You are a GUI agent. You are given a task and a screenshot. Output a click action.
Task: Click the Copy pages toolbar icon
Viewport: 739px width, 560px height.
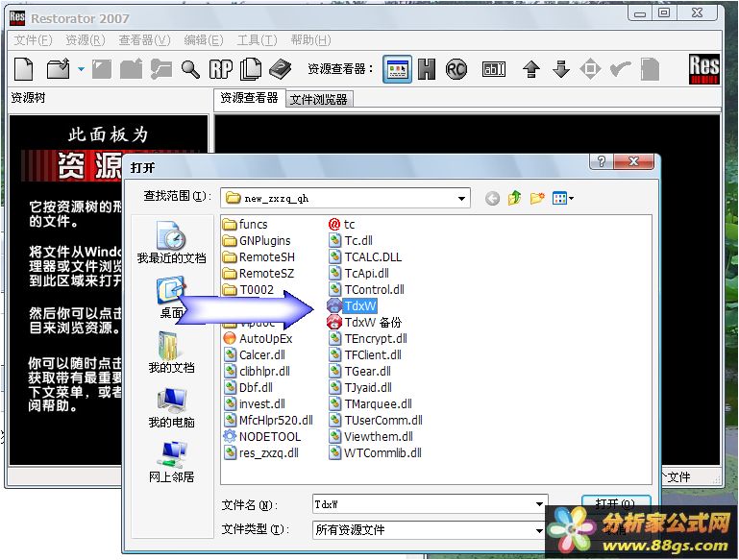coord(251,69)
